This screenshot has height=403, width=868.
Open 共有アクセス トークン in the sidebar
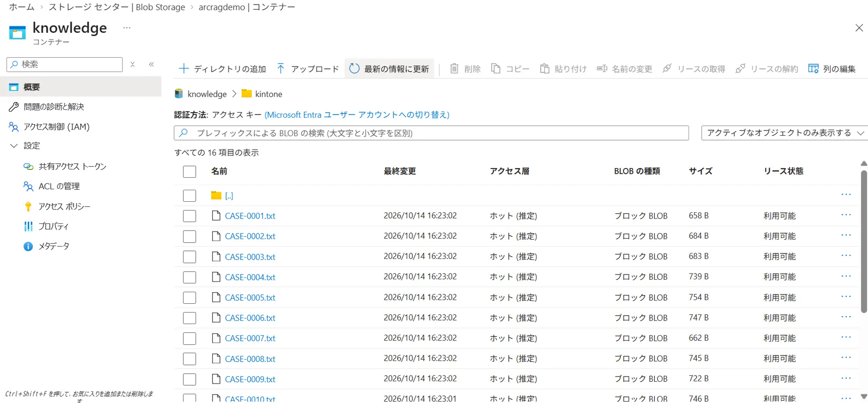click(x=73, y=166)
